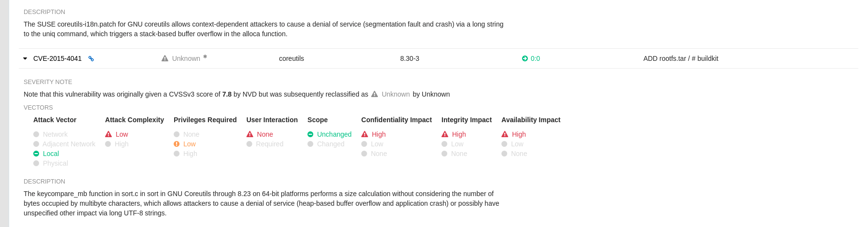
Task: Click the coreutils package name
Action: [291, 58]
